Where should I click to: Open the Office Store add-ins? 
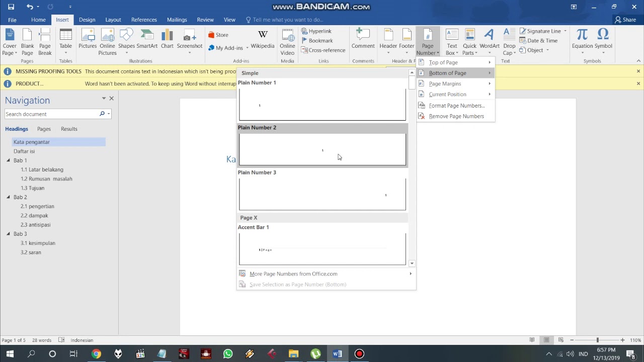218,35
